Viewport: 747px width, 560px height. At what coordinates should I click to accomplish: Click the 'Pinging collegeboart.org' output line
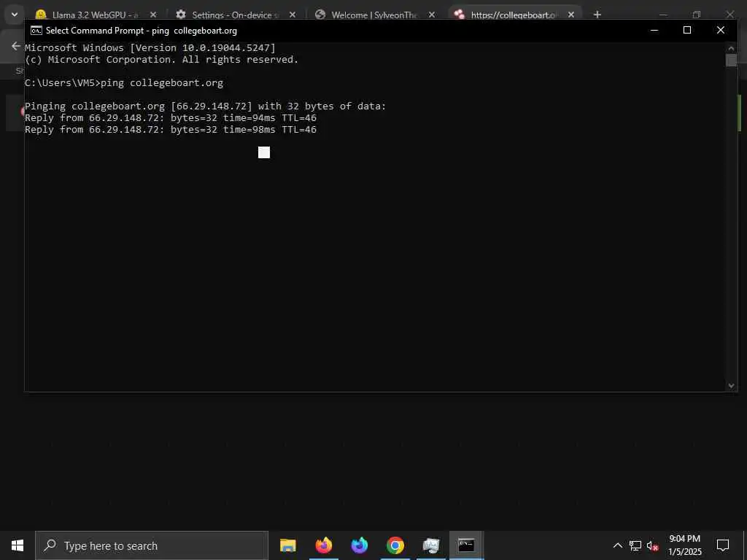[205, 106]
